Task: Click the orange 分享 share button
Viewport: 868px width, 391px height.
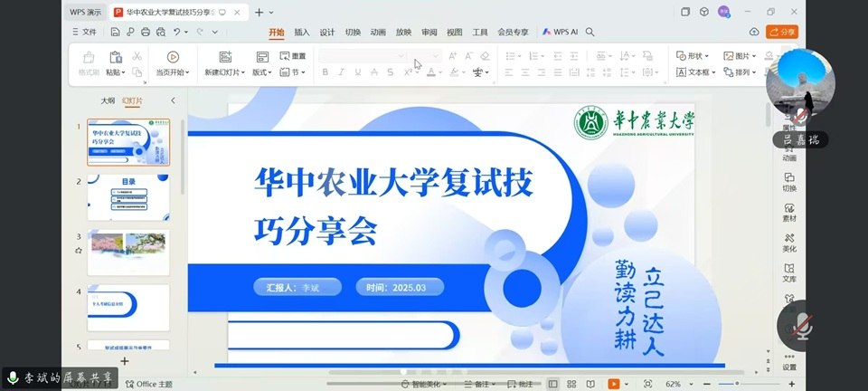Action: point(782,32)
